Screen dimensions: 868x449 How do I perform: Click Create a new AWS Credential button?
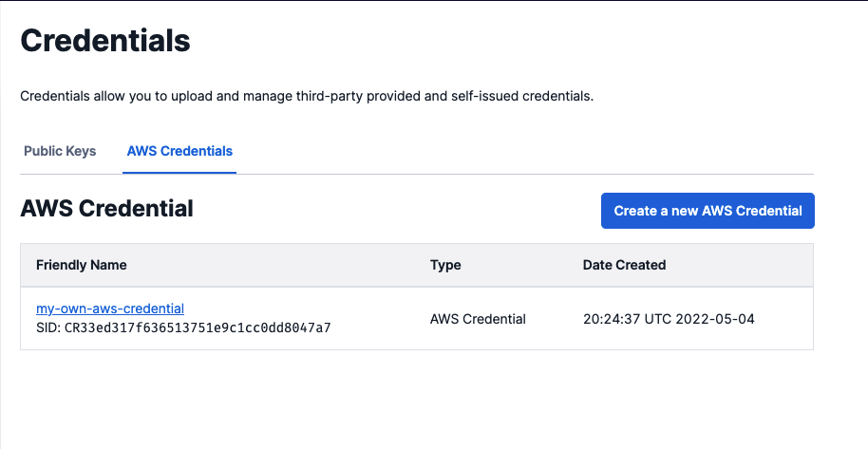[708, 211]
